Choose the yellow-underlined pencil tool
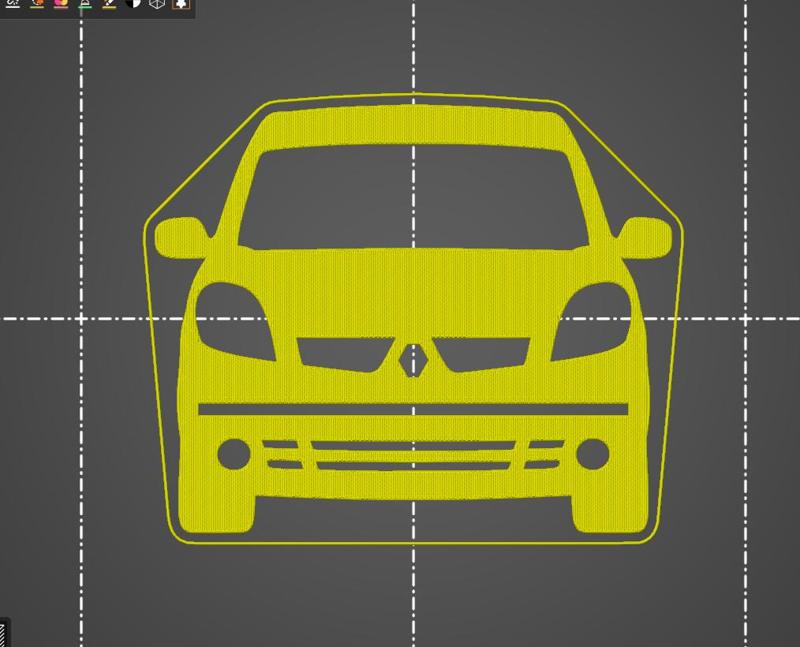This screenshot has width=800, height=647. [x=109, y=3]
